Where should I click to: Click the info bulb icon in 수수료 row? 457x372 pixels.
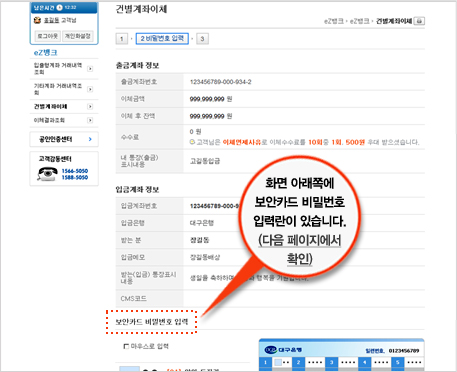(192, 142)
